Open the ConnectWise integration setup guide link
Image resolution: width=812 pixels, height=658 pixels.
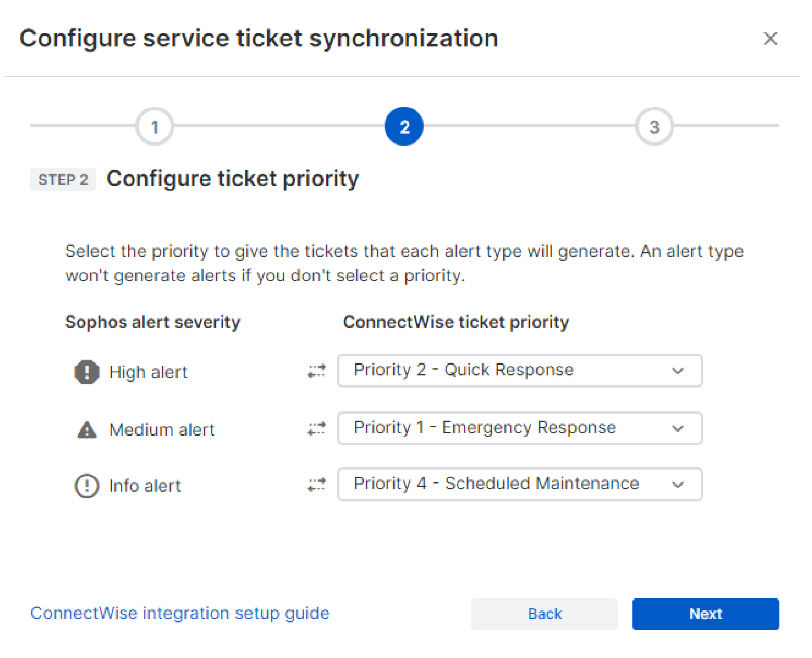point(180,613)
